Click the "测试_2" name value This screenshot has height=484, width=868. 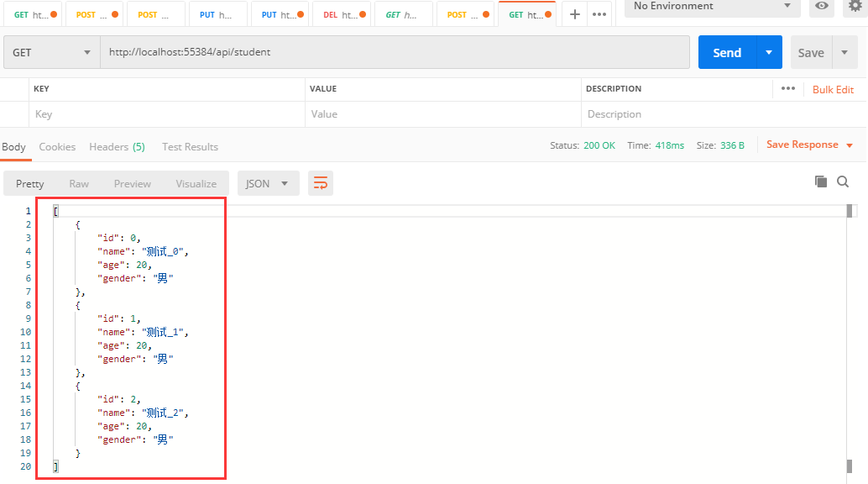point(162,413)
